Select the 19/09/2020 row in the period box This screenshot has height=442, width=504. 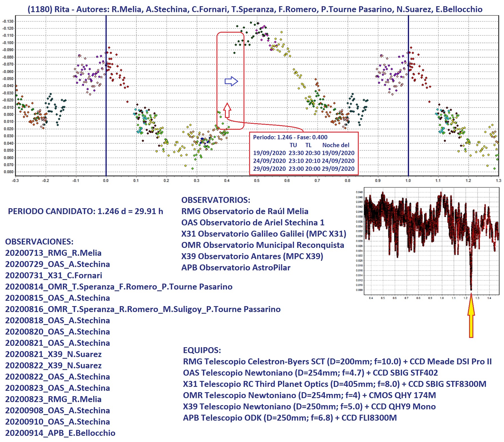tap(304, 153)
